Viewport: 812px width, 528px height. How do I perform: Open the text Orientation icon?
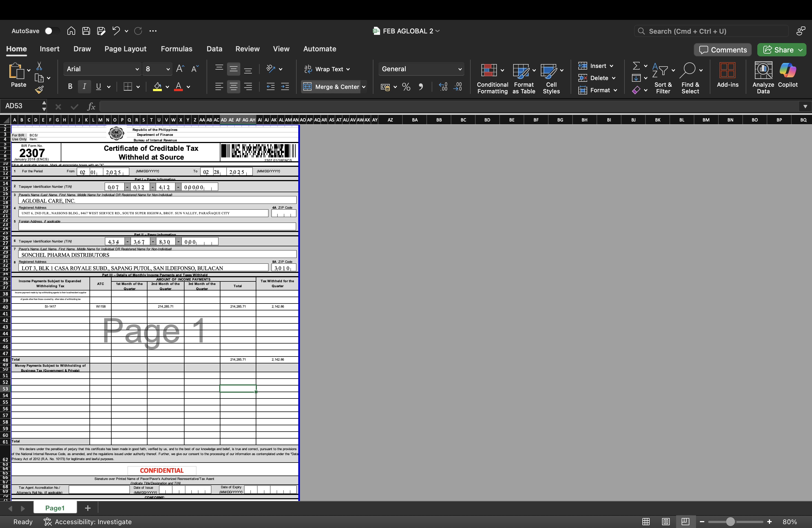tap(271, 69)
